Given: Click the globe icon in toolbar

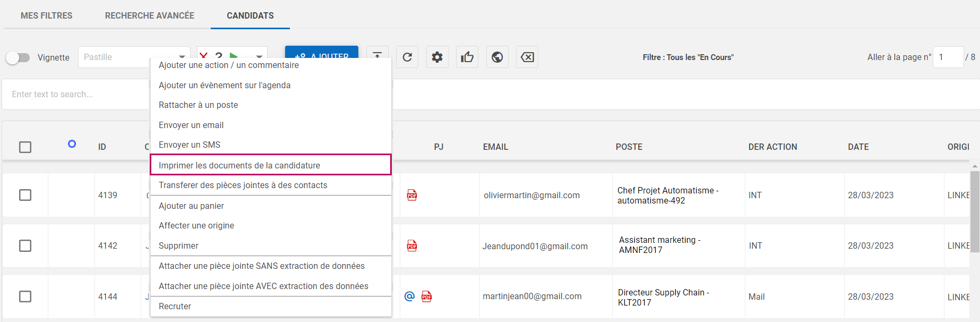Looking at the screenshot, I should click(497, 57).
